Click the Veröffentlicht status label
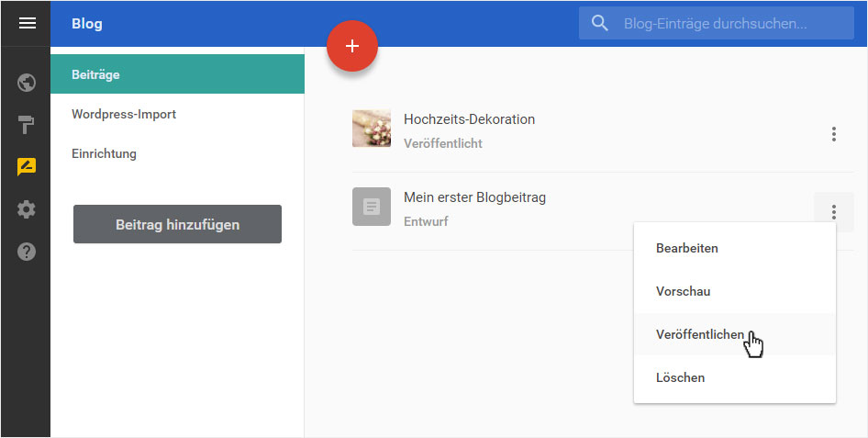This screenshot has height=438, width=868. (x=443, y=143)
